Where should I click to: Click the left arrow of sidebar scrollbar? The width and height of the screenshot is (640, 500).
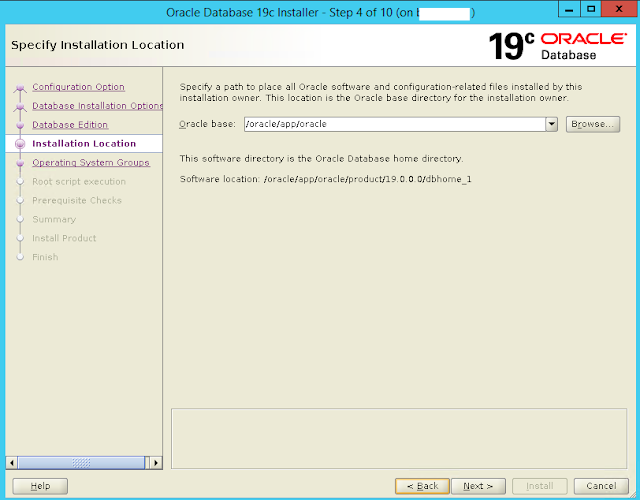(12, 463)
